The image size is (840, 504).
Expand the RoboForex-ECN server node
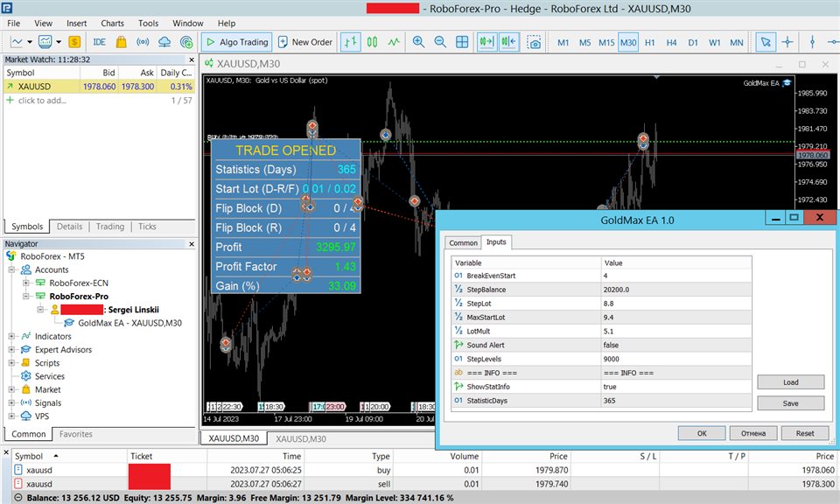[25, 283]
